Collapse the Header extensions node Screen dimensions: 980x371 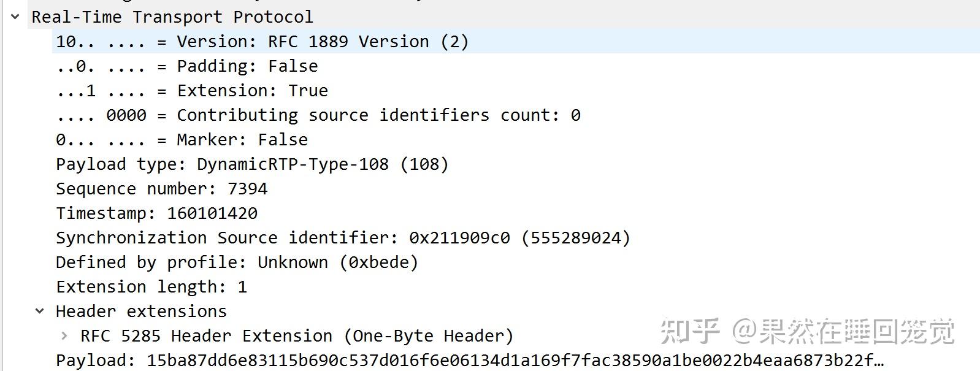click(40, 312)
